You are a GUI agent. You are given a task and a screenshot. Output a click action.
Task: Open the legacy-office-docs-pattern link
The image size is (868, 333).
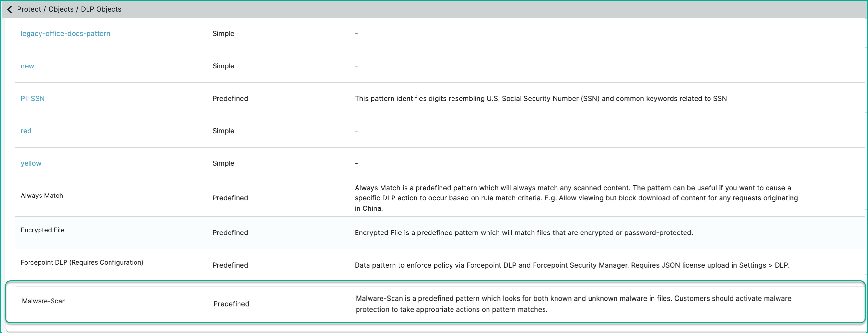(65, 34)
